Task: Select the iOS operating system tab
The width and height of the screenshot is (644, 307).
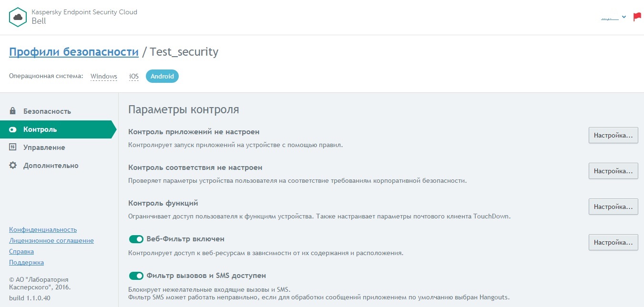Action: pos(134,76)
